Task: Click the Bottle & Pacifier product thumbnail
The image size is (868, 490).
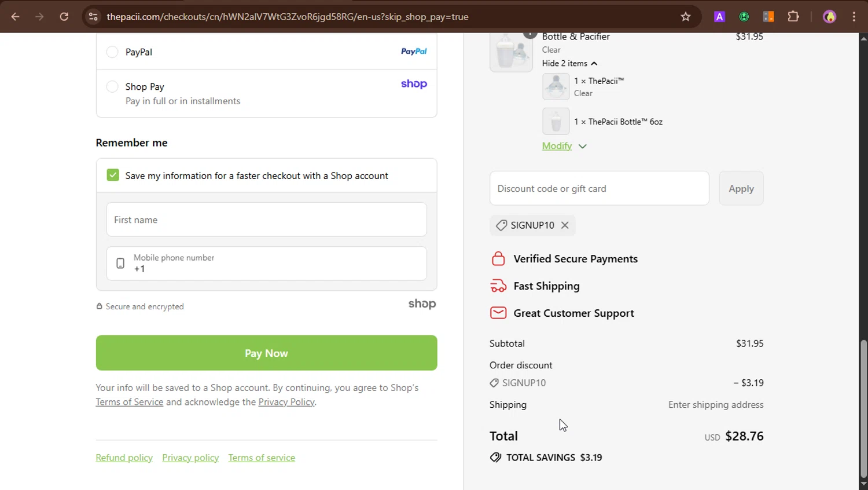Action: 512,52
